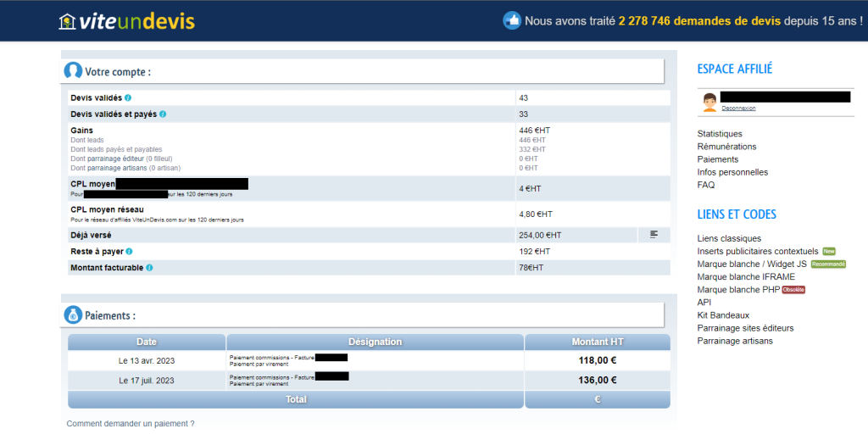Click the 78€HT Montant facturable value
The height and width of the screenshot is (434, 868).
click(531, 267)
